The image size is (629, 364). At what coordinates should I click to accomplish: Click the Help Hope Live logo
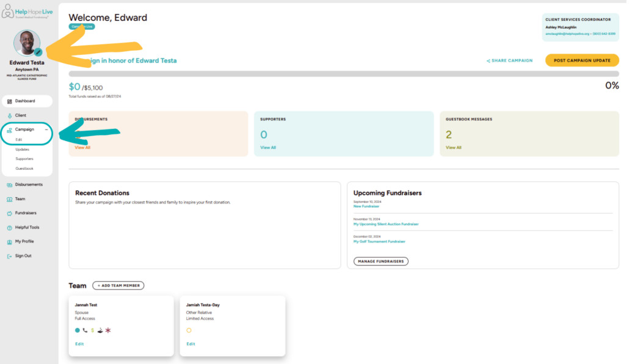(27, 12)
